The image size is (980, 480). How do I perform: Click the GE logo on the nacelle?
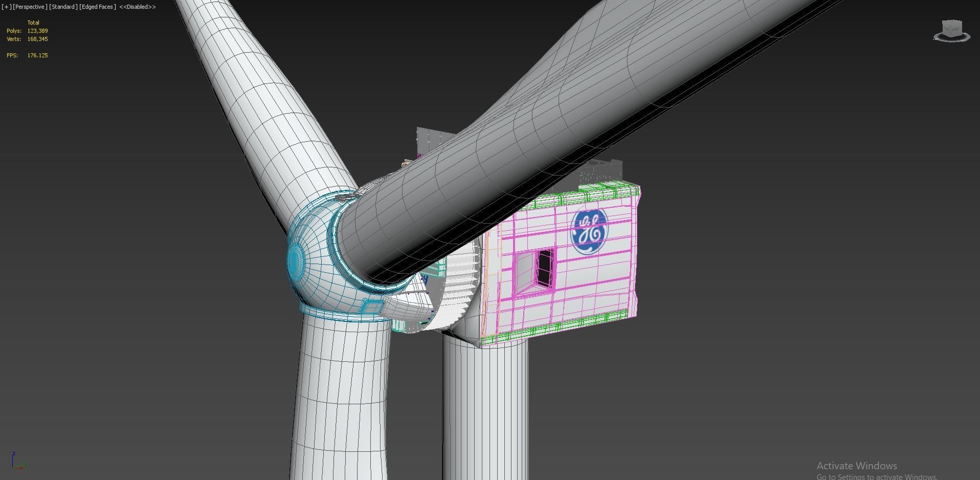589,231
